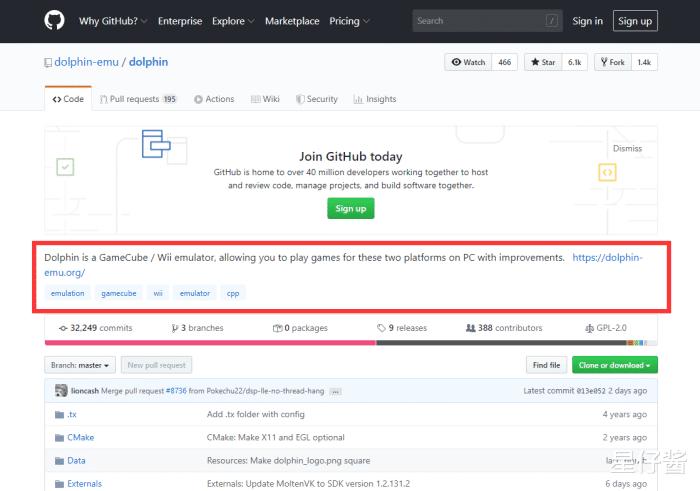This screenshot has height=491, width=700.
Task: Click the packages box icon
Action: pyautogui.click(x=277, y=328)
